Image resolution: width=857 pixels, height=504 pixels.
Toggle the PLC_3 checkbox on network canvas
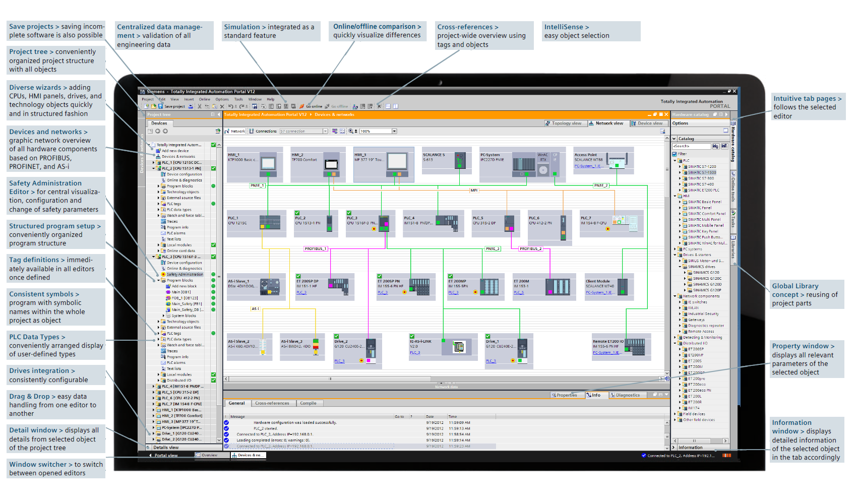click(x=349, y=213)
